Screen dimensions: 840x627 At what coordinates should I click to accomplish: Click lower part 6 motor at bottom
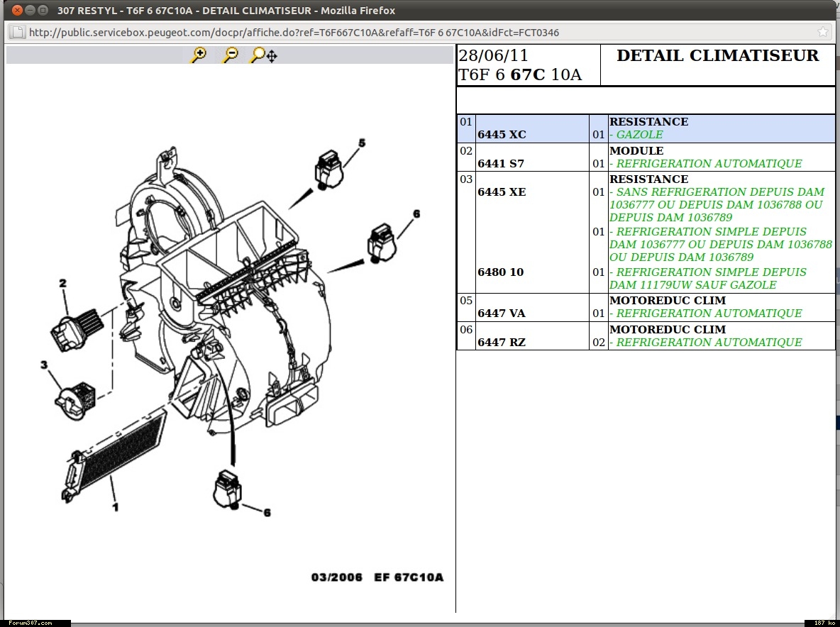coord(227,489)
